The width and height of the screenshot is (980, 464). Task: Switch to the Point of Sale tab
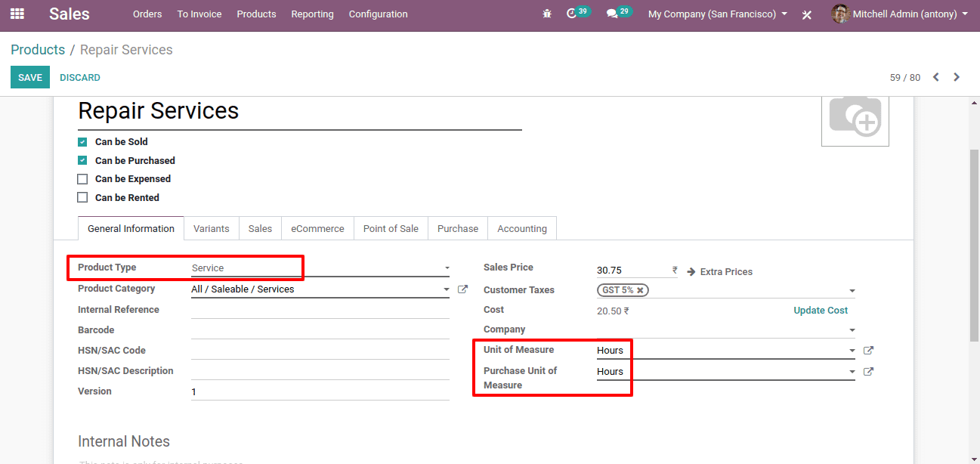point(391,229)
